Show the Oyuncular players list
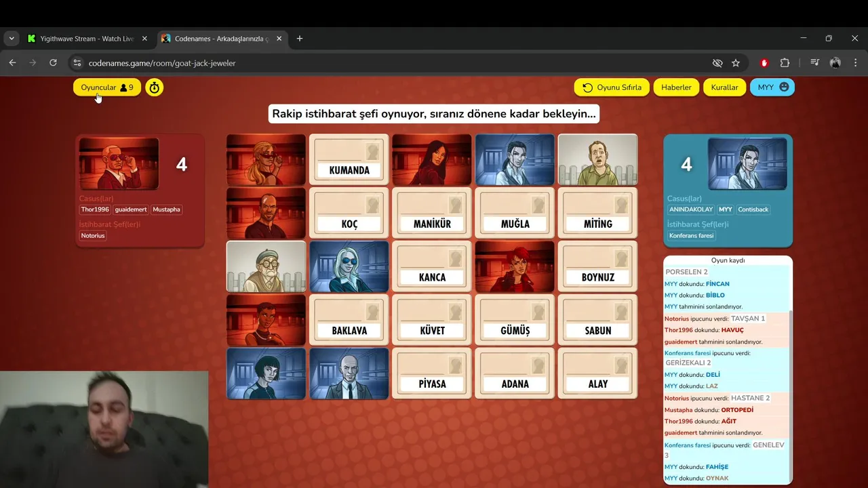The width and height of the screenshot is (868, 488). [x=107, y=87]
